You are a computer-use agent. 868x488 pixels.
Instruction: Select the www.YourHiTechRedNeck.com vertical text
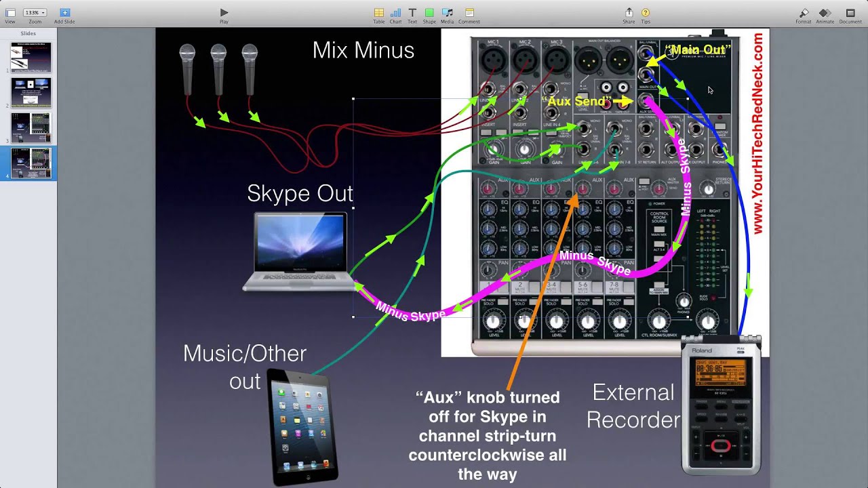pos(757,134)
